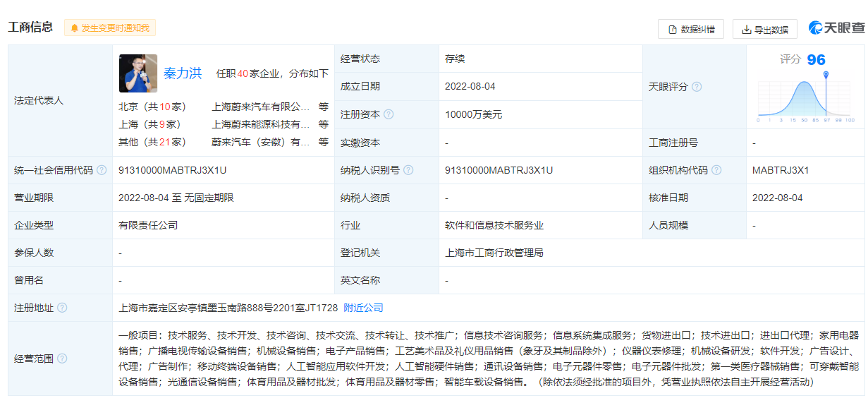Screen dimensions: 868x403
Task: Click the 天眼查 logo
Action: tap(836, 28)
